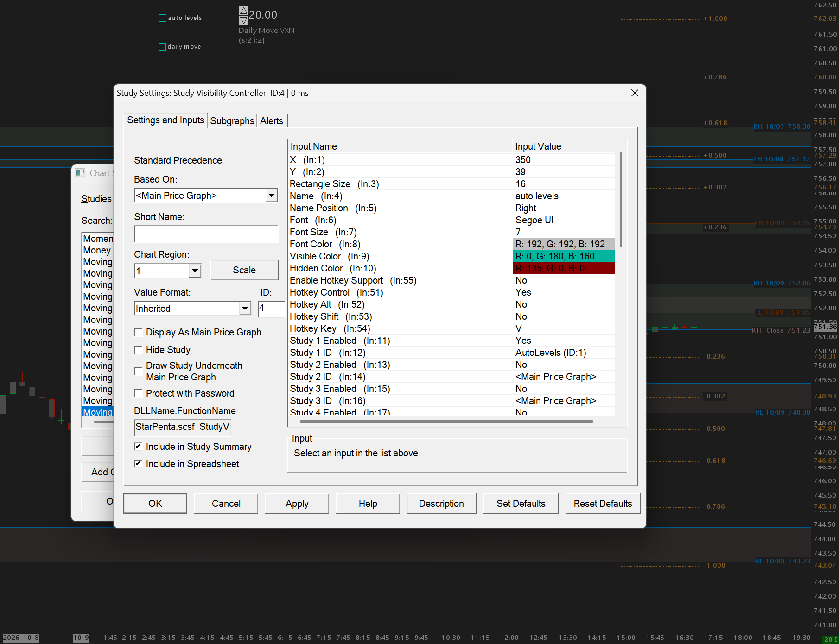Select the Visible Color teal swatch
The image size is (839, 644).
coord(564,256)
